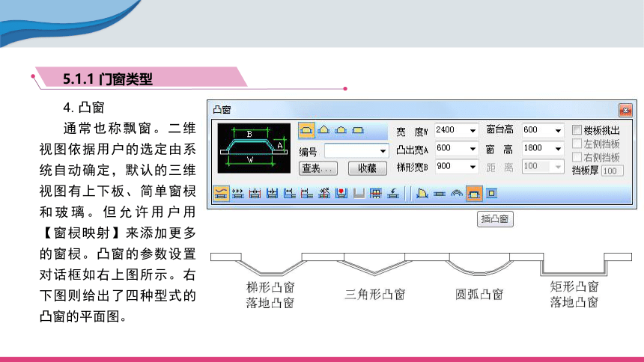Open the 宽度W dropdown

coord(473,131)
